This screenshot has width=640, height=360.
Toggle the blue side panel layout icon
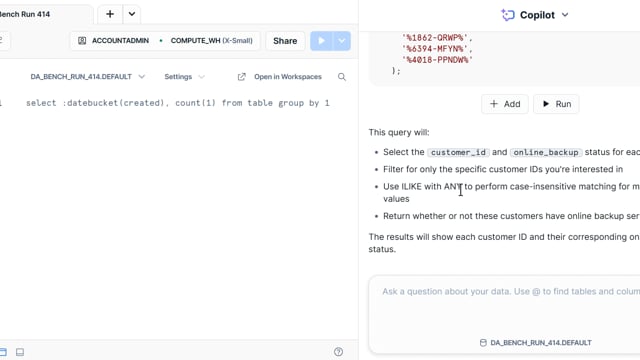coord(3,352)
